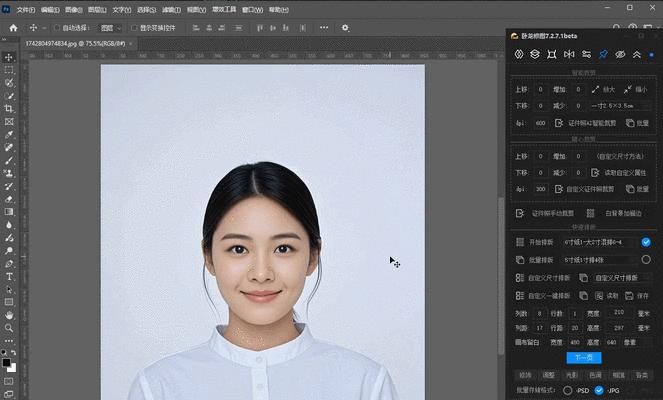Select the Gradient tool
The width and height of the screenshot is (663, 400).
9,212
